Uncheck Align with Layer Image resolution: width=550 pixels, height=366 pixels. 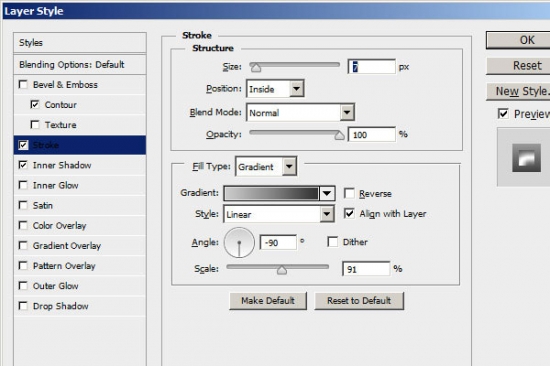pyautogui.click(x=349, y=213)
